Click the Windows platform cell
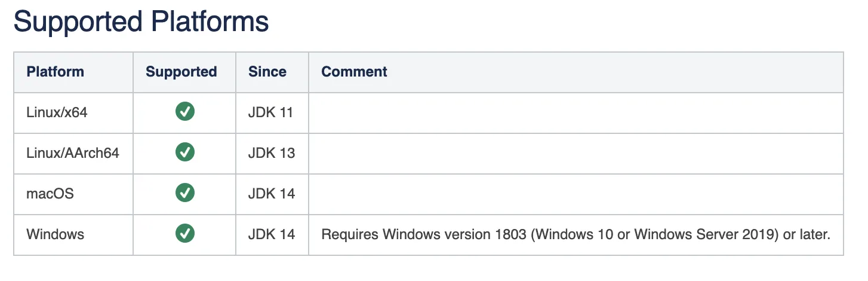Image resolution: width=868 pixels, height=281 pixels. (x=73, y=234)
